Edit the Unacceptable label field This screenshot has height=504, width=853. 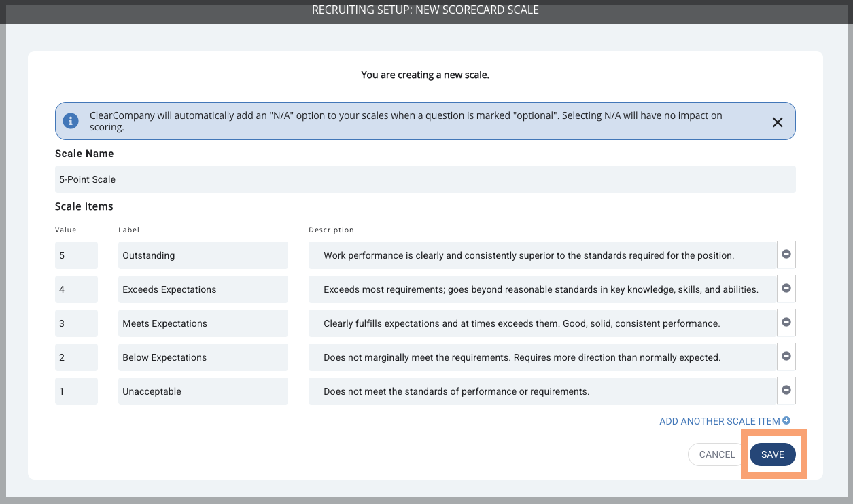[203, 391]
